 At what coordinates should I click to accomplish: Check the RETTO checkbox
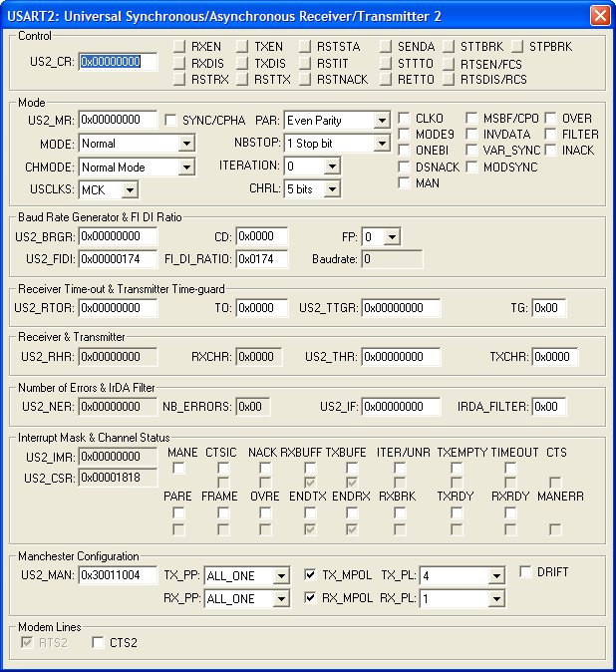coord(386,80)
